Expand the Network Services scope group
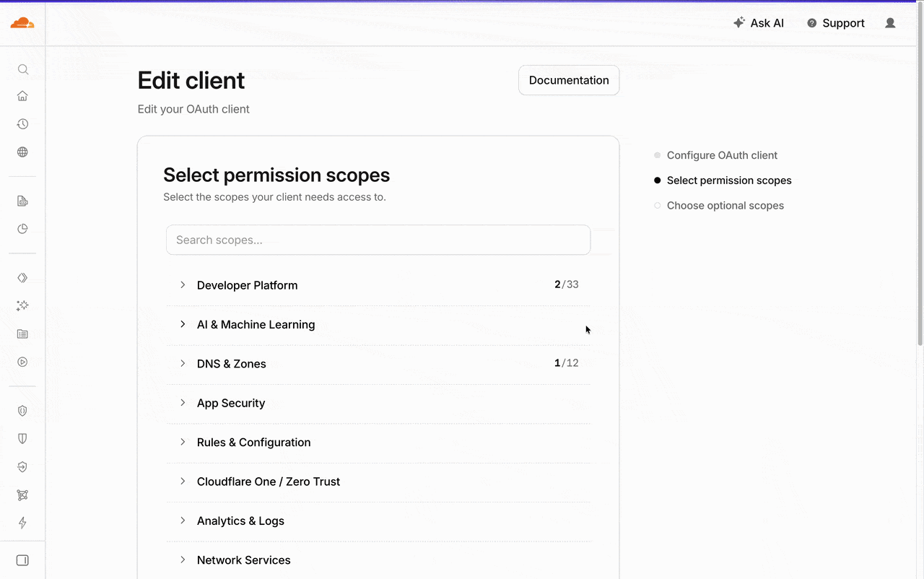 pyautogui.click(x=378, y=560)
